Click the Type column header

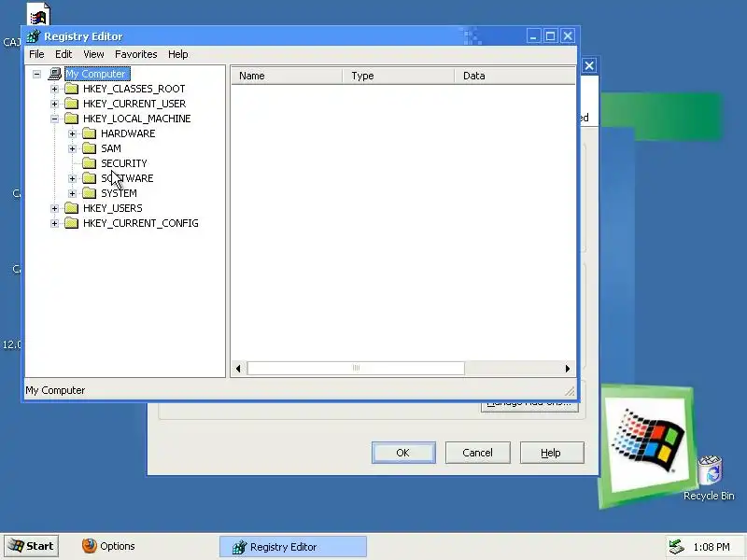399,76
